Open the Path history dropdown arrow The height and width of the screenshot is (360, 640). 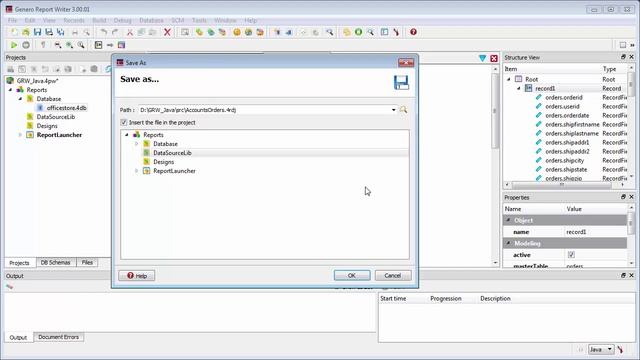point(393,110)
